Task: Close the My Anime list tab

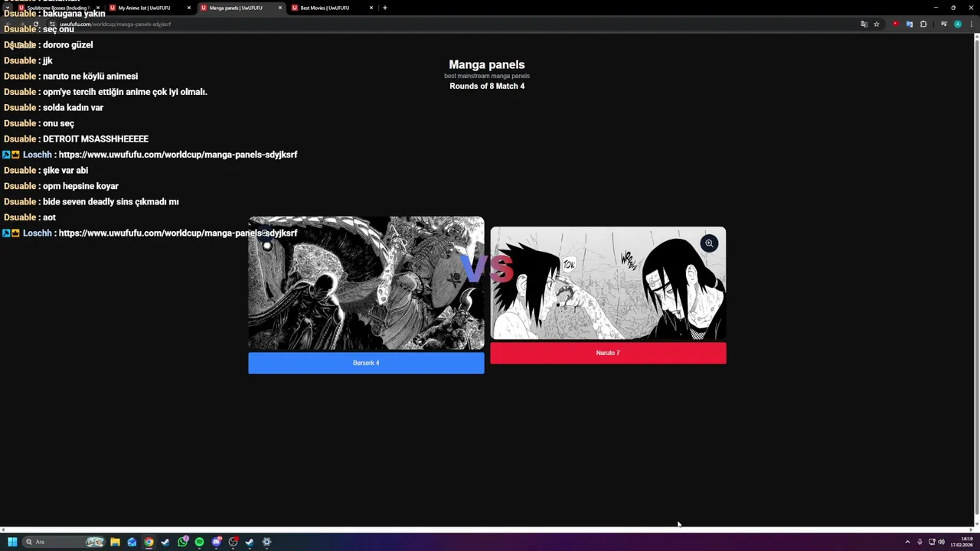Action: click(188, 8)
